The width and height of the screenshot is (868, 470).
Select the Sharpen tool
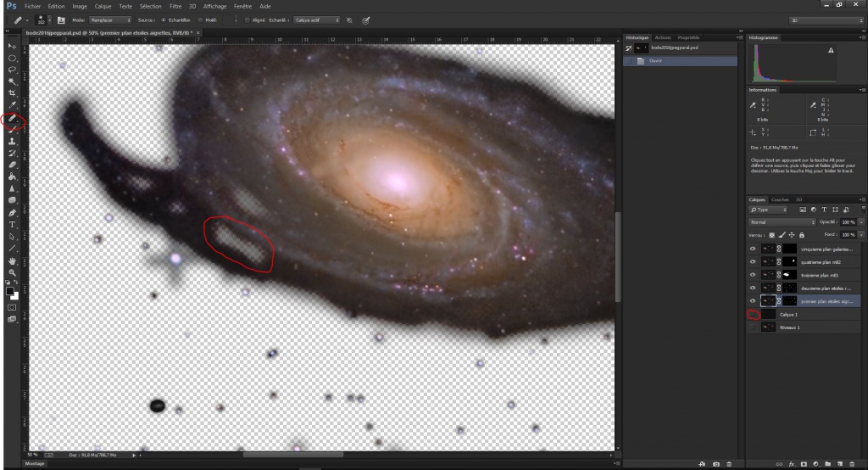pyautogui.click(x=12, y=188)
